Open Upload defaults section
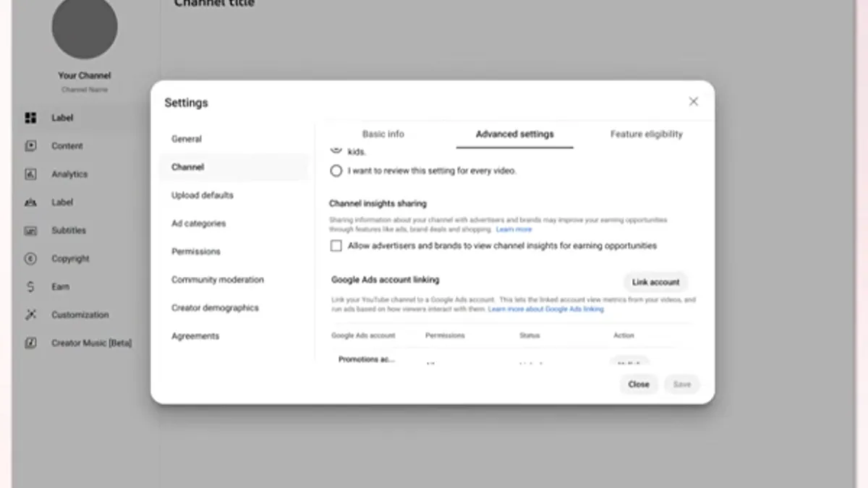Image resolution: width=868 pixels, height=488 pixels. click(203, 195)
